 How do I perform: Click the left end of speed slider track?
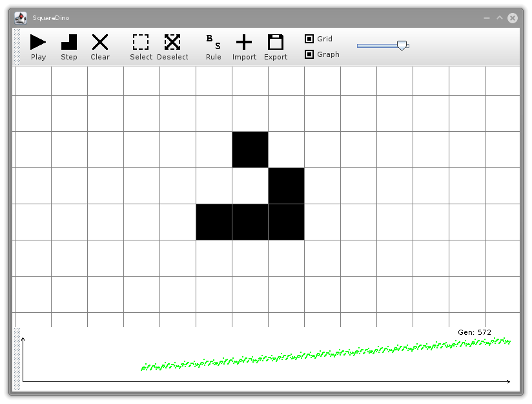(x=360, y=45)
